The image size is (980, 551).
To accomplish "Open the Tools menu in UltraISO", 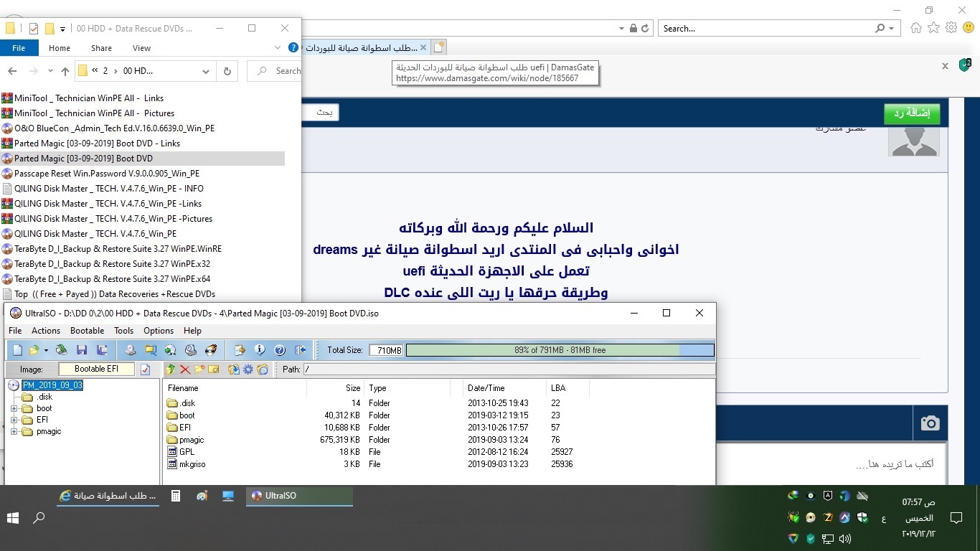I will point(124,331).
